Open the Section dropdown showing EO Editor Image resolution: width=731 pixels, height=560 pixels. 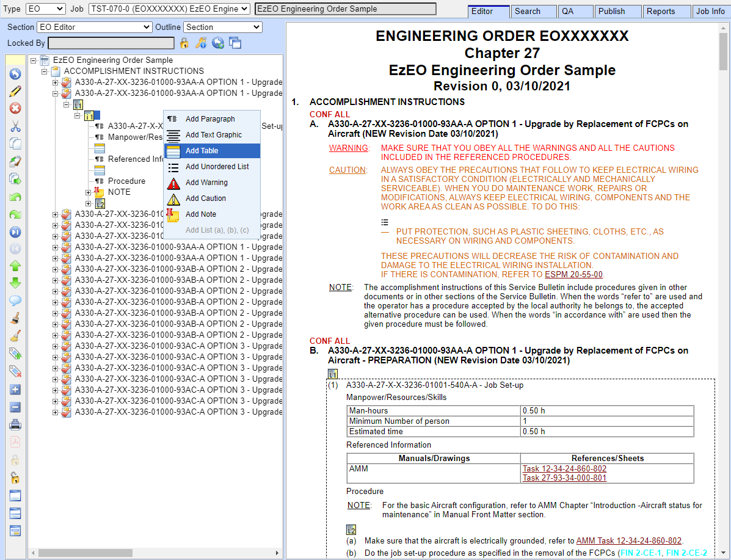coord(95,27)
